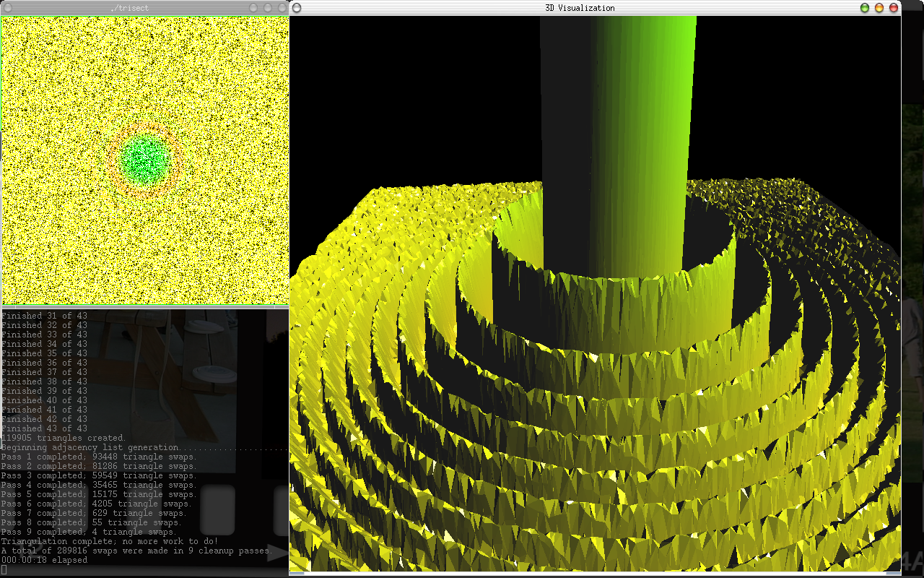Select line "Finished 36 of 43"
Screen dimensions: 924x578
[44, 363]
